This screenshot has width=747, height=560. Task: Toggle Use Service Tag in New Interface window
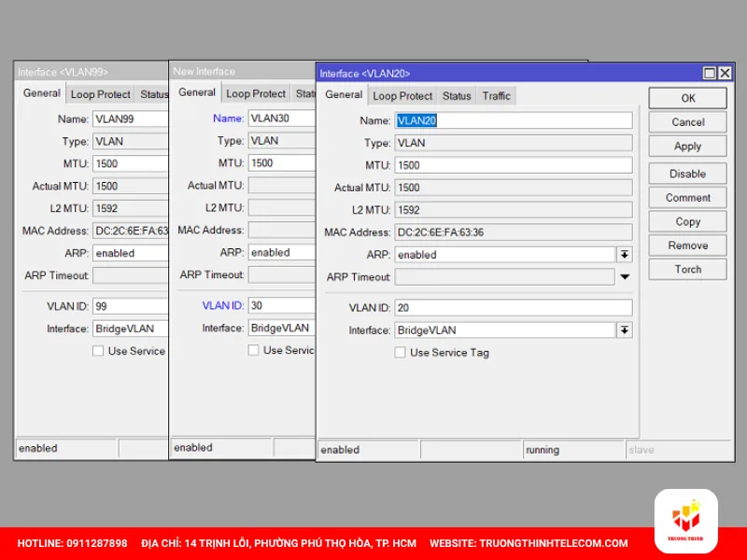tap(253, 350)
